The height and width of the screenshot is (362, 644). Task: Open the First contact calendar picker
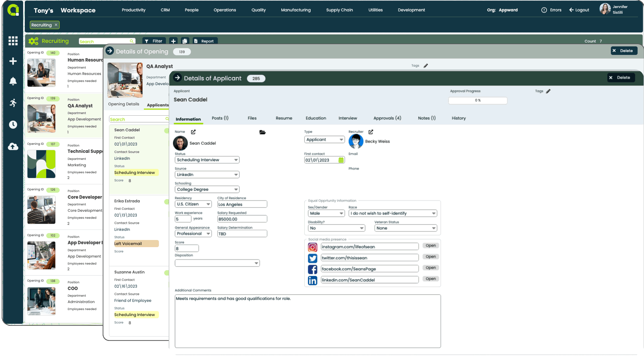point(341,160)
